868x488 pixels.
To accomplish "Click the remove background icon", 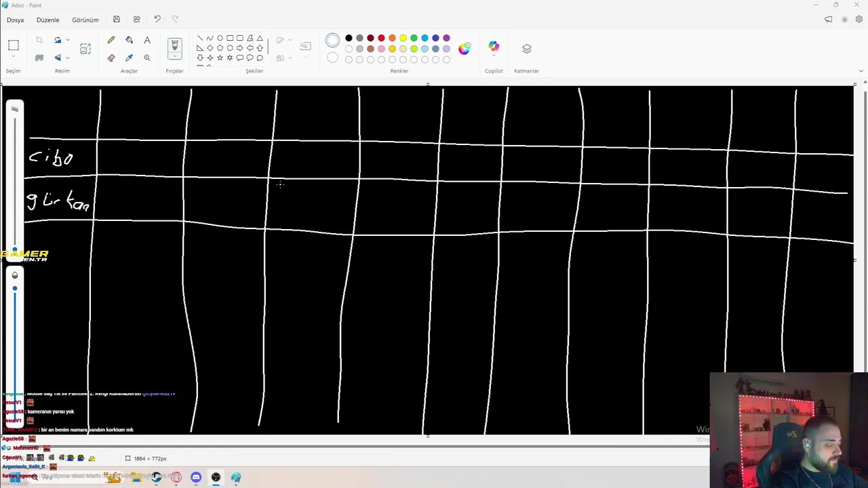I will click(39, 58).
